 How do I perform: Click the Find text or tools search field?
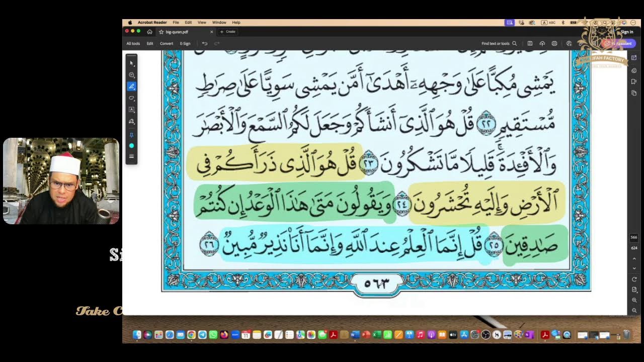tap(499, 44)
